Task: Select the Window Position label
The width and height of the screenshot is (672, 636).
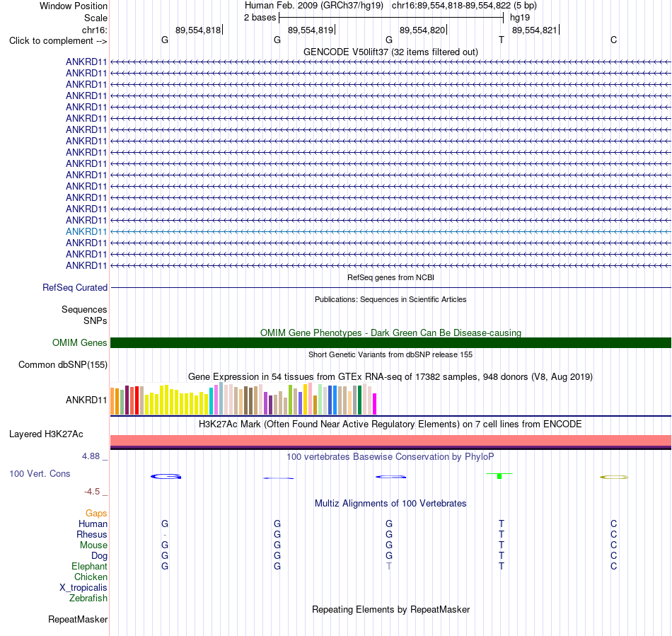Action: (74, 6)
